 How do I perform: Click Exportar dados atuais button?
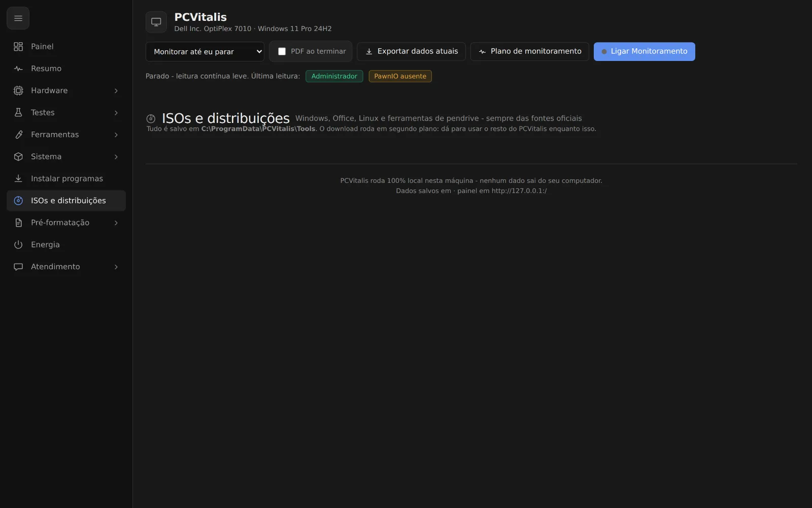[411, 51]
